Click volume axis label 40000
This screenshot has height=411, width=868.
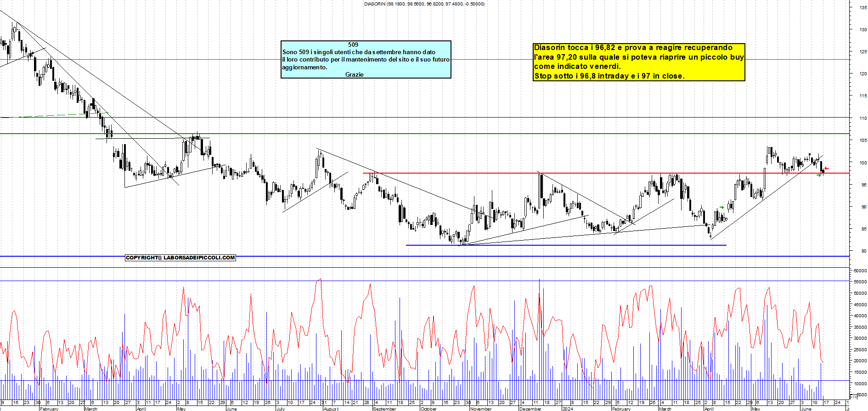[861, 316]
